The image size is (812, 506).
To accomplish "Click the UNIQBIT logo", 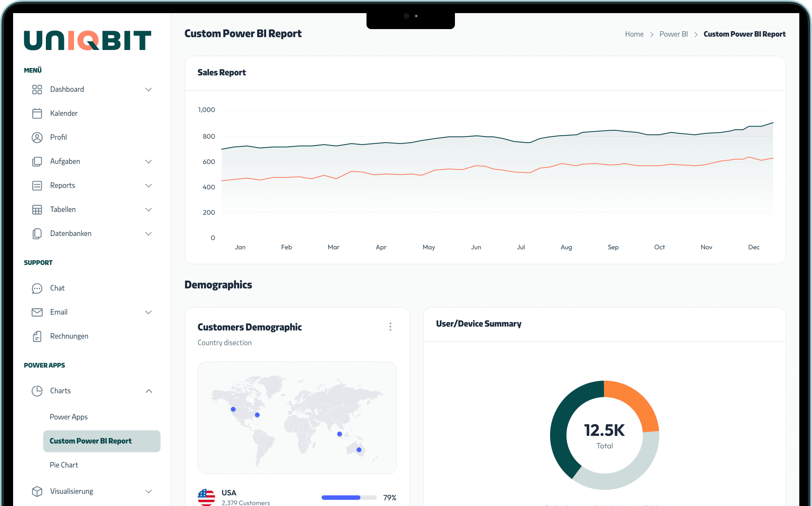I will (87, 40).
